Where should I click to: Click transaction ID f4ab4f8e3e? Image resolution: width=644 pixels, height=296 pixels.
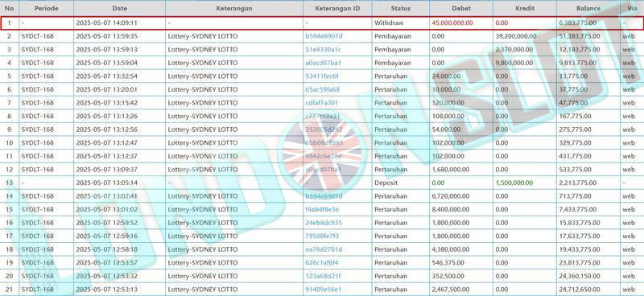tap(322, 209)
